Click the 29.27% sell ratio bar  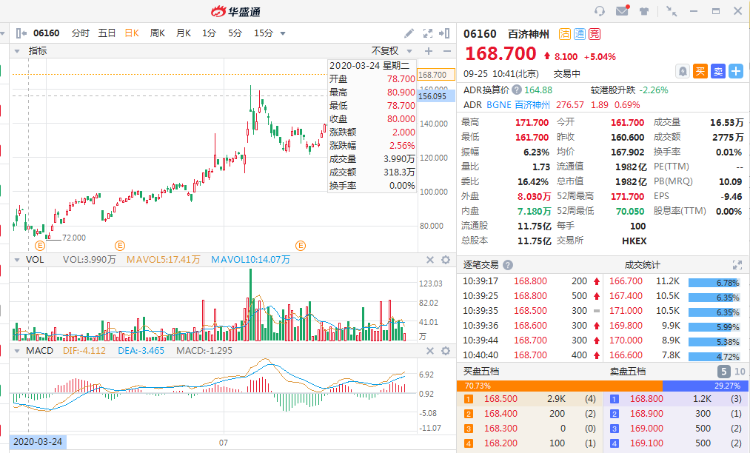705,386
